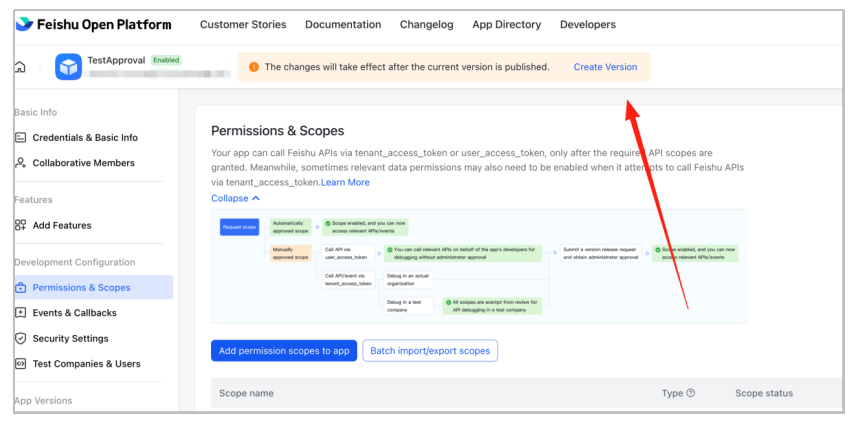Screen dimensions: 855x422
Task: Select Permissions & Scopes in sidebar
Action: point(81,288)
